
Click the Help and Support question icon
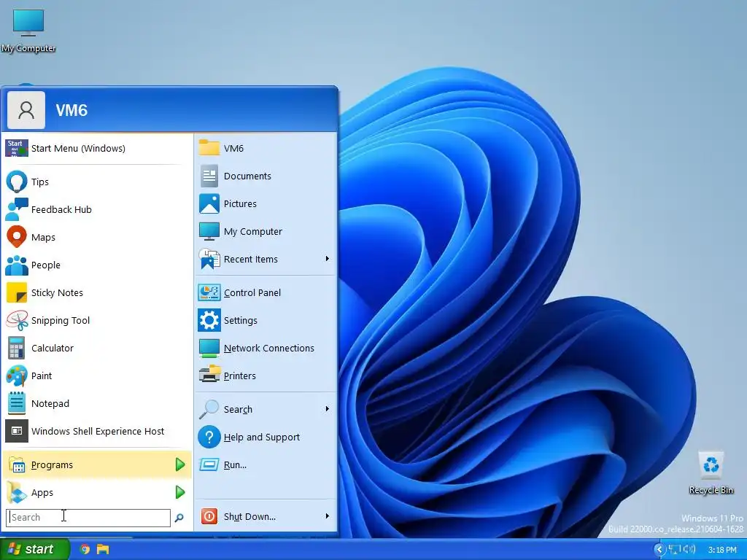point(209,437)
